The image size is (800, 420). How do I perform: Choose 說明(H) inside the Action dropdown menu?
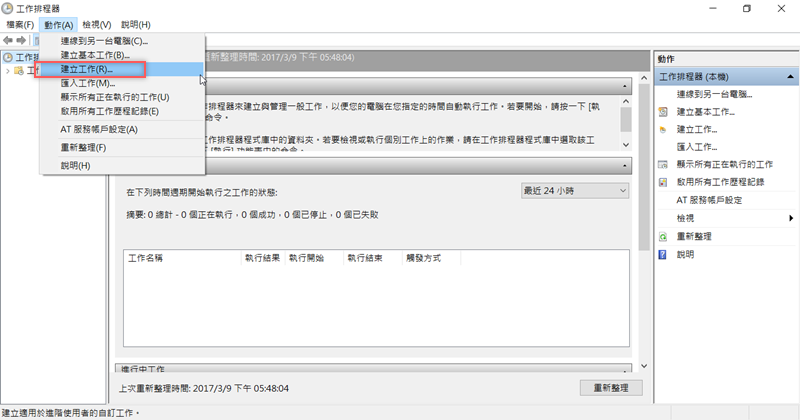pos(122,166)
